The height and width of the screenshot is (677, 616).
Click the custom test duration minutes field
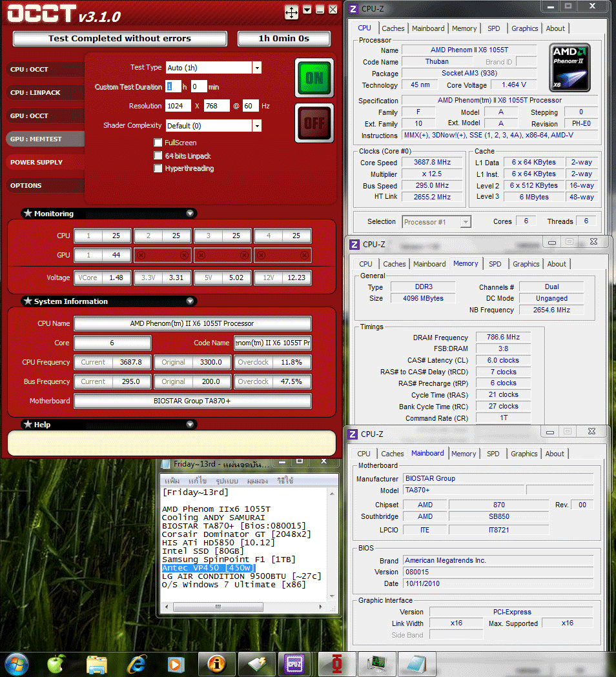point(199,86)
